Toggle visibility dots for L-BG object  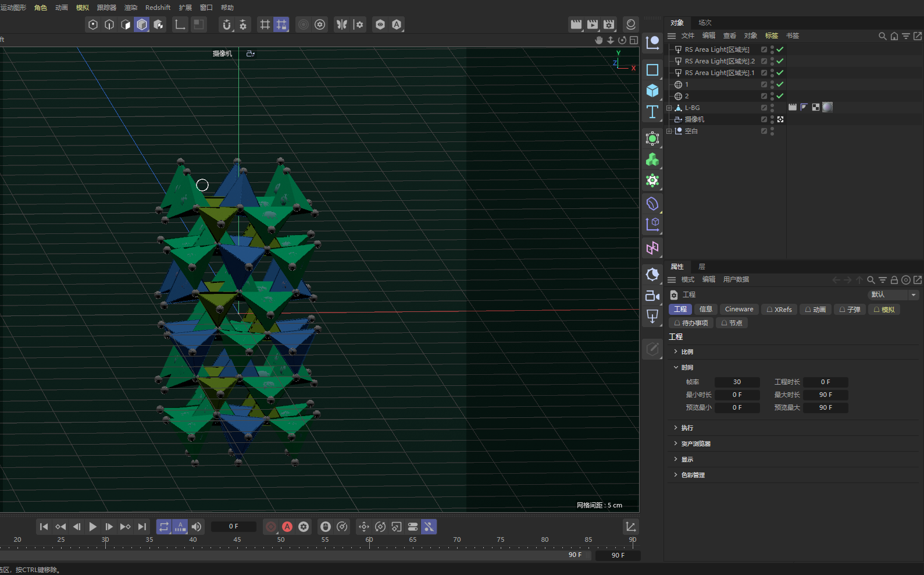pos(772,108)
